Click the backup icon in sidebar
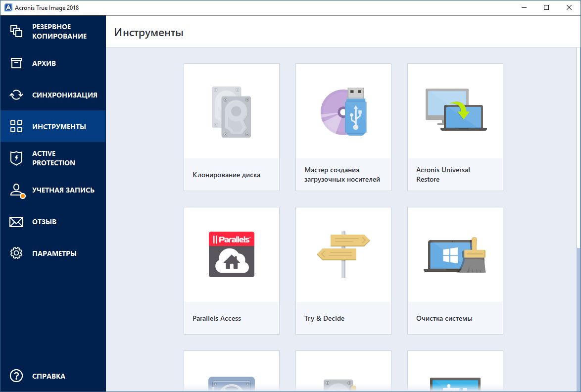The image size is (581, 392). [16, 31]
